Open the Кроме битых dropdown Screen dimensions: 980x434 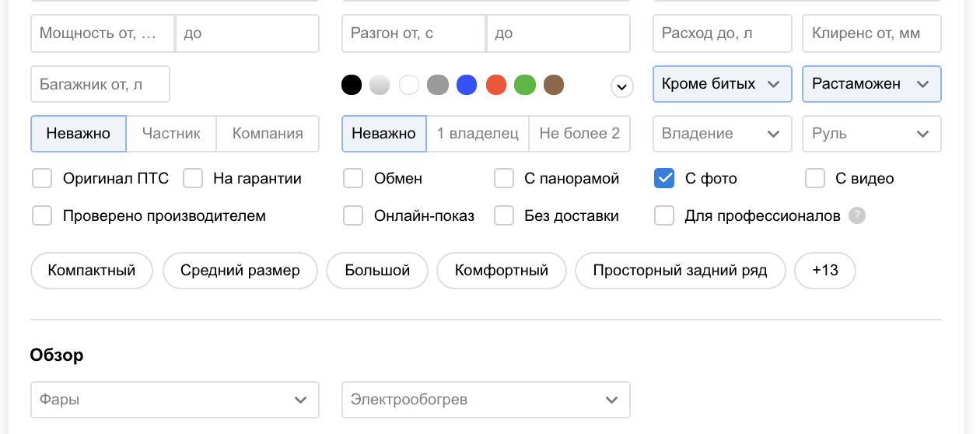coord(723,84)
